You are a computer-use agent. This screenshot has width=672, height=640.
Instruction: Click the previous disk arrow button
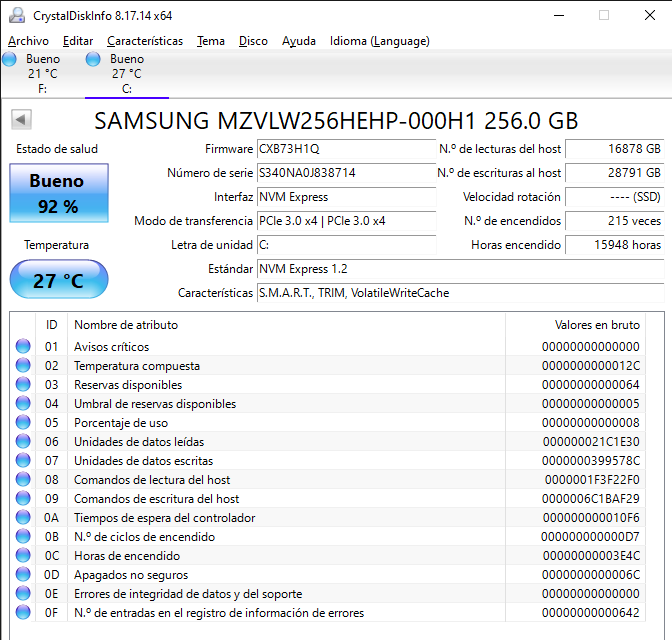(x=19, y=120)
